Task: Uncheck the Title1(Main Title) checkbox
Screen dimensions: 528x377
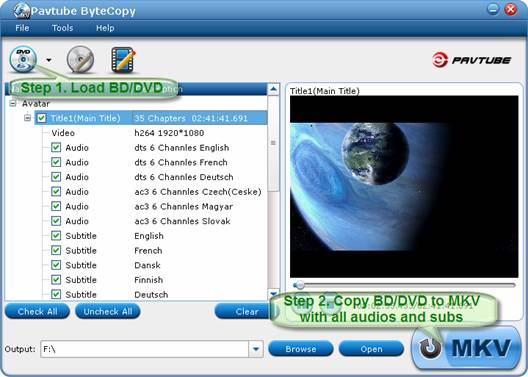Action: click(41, 118)
